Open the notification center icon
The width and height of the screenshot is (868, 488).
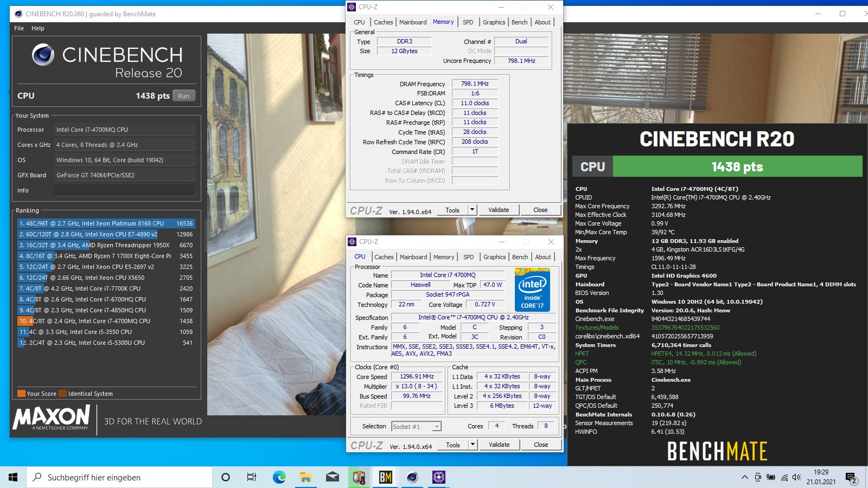tap(851, 478)
